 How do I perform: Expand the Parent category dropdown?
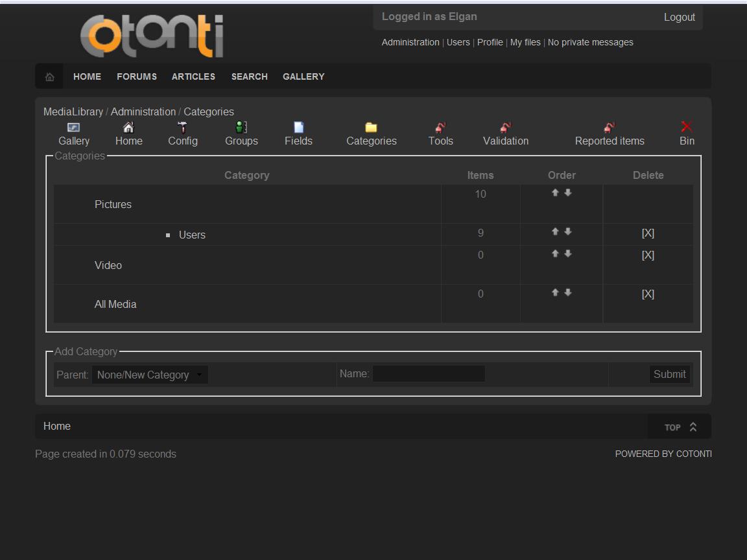coord(150,375)
